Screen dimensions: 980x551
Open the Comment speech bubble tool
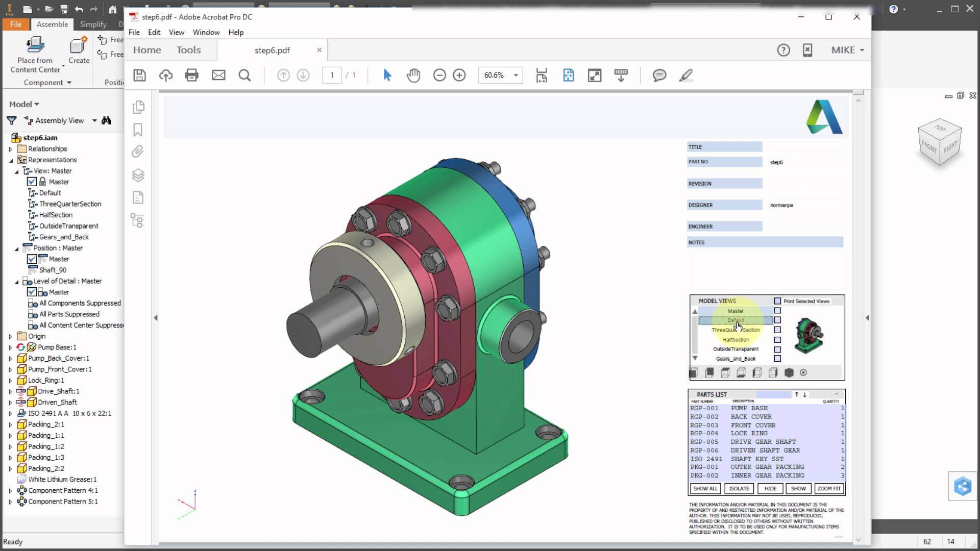point(659,76)
